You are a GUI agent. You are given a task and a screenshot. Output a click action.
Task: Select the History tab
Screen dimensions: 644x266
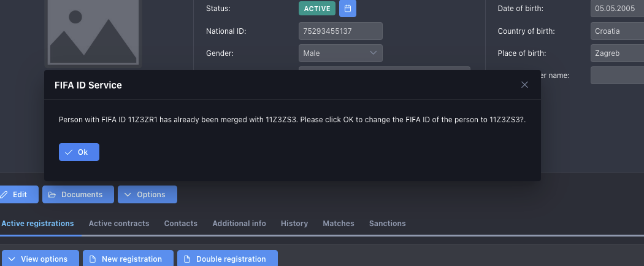coord(294,224)
